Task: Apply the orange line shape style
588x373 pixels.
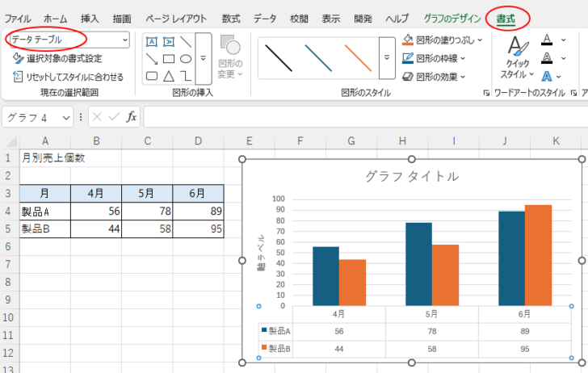Action: coord(358,58)
